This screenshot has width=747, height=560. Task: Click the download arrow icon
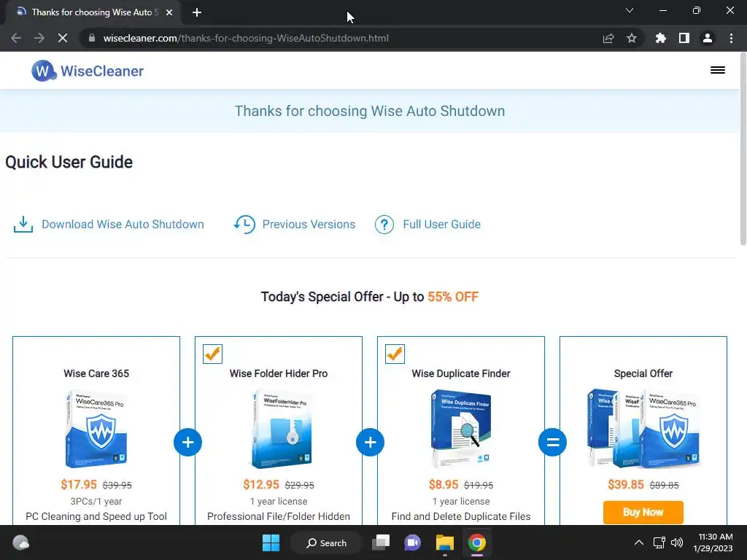(x=23, y=225)
